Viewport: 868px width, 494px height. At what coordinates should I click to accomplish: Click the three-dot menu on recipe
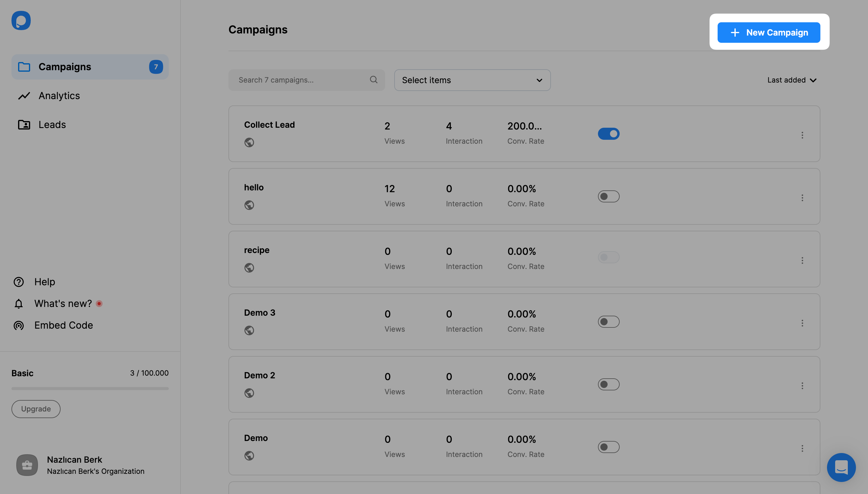(803, 259)
